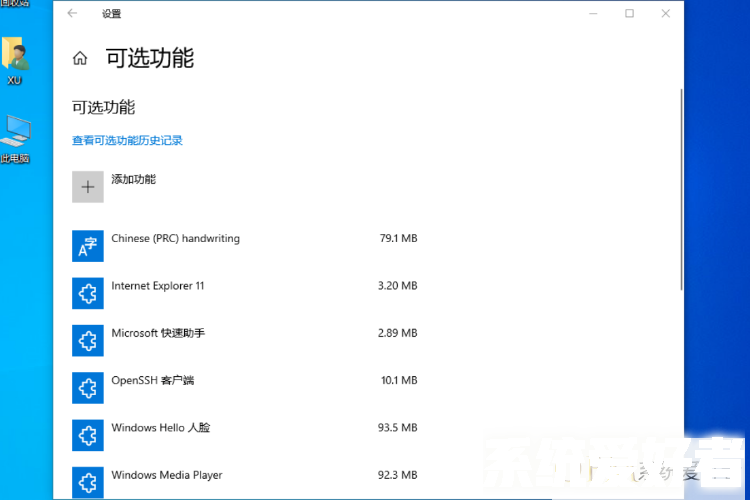The width and height of the screenshot is (750, 500).
Task: Click the Windows Hello 人脸 feature icon
Action: [88, 435]
